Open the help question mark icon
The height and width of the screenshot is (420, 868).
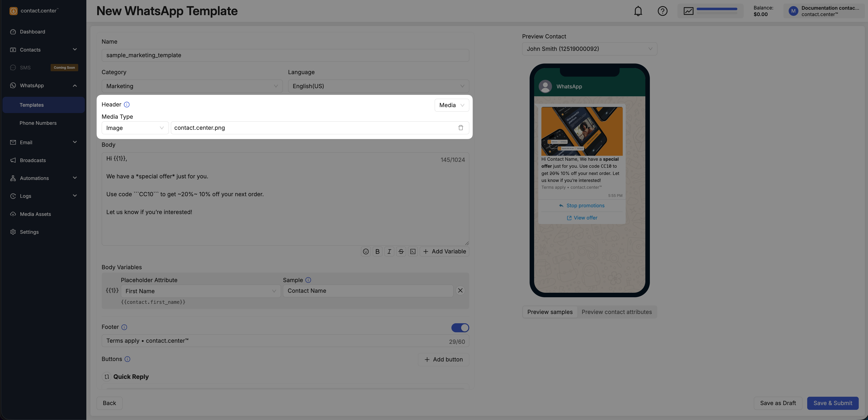coord(662,11)
